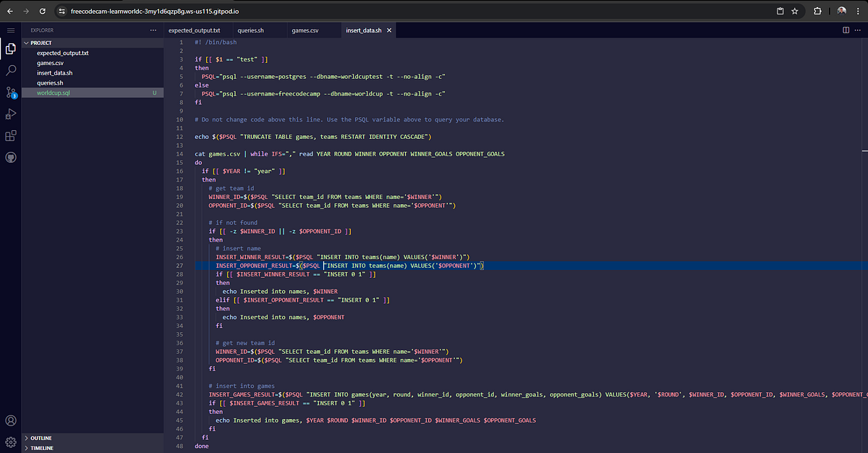Viewport: 868px width, 453px height.
Task: Expand the TIMELINE section
Action: pos(43,447)
